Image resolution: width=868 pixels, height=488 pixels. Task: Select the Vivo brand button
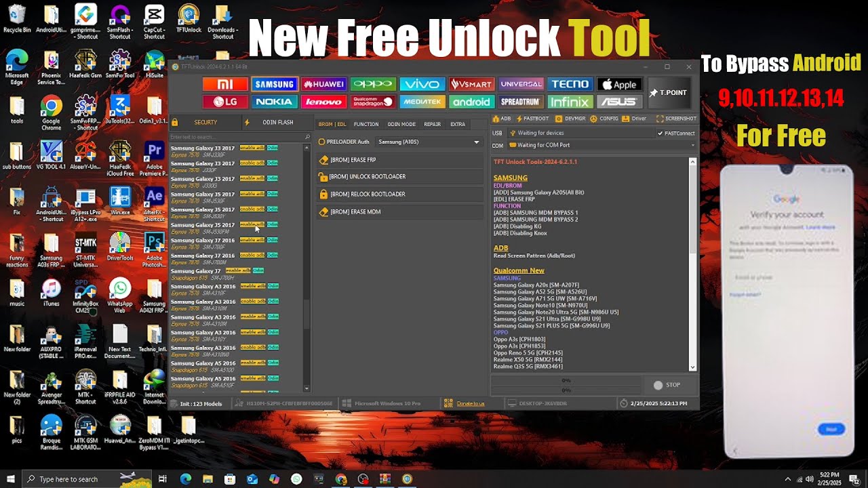click(422, 84)
